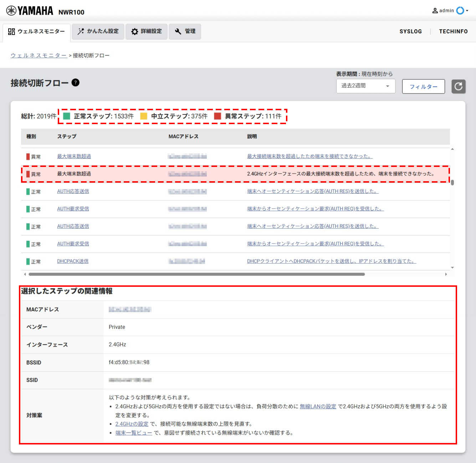Click the horizontal scrollbar under the table
This screenshot has width=476, height=463.
pyautogui.click(x=196, y=274)
